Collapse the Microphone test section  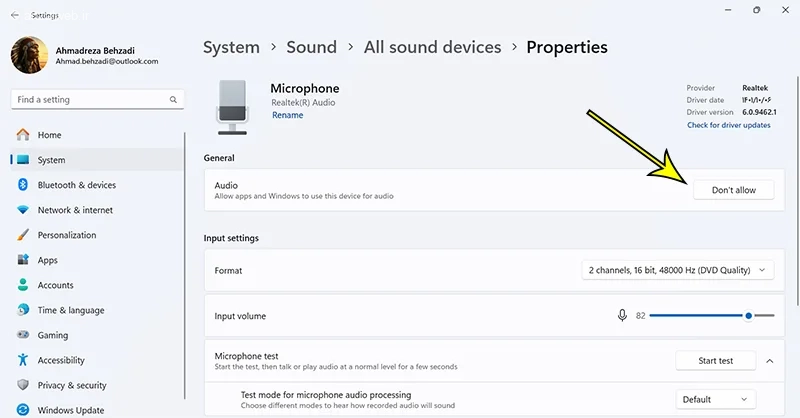pyautogui.click(x=770, y=361)
